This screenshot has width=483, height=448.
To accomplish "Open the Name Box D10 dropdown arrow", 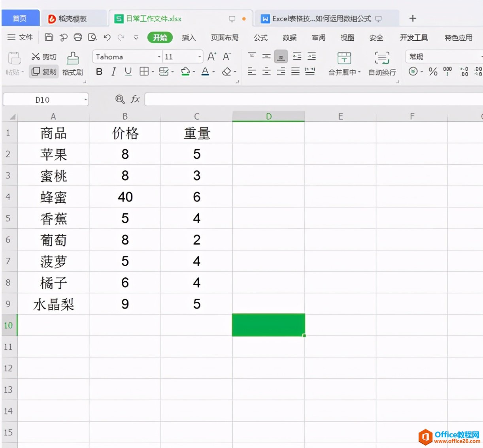I will pyautogui.click(x=85, y=100).
